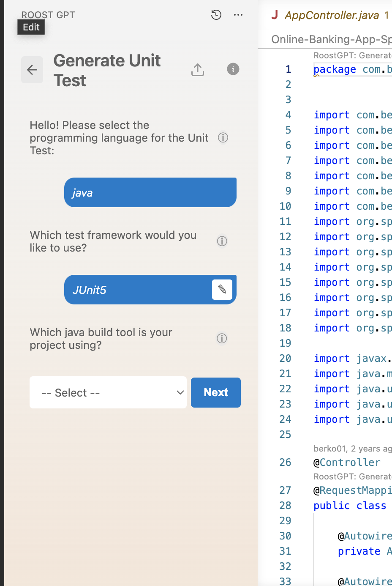Viewport: 392px width, 586px height.
Task: Open the more options menu (three dots)
Action: [238, 14]
